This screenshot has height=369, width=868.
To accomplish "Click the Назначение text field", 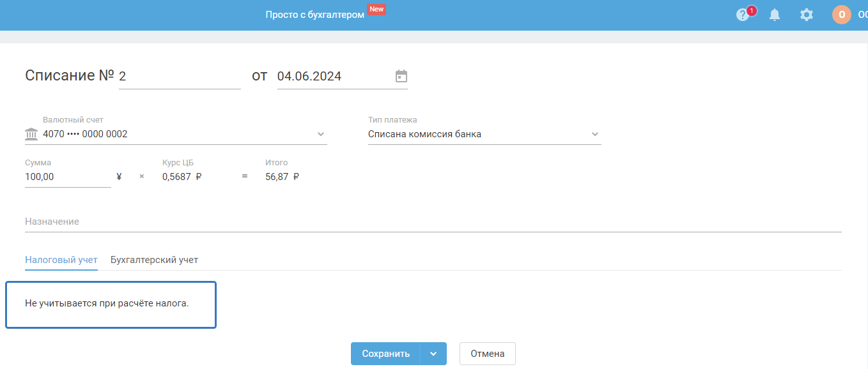I will (433, 222).
